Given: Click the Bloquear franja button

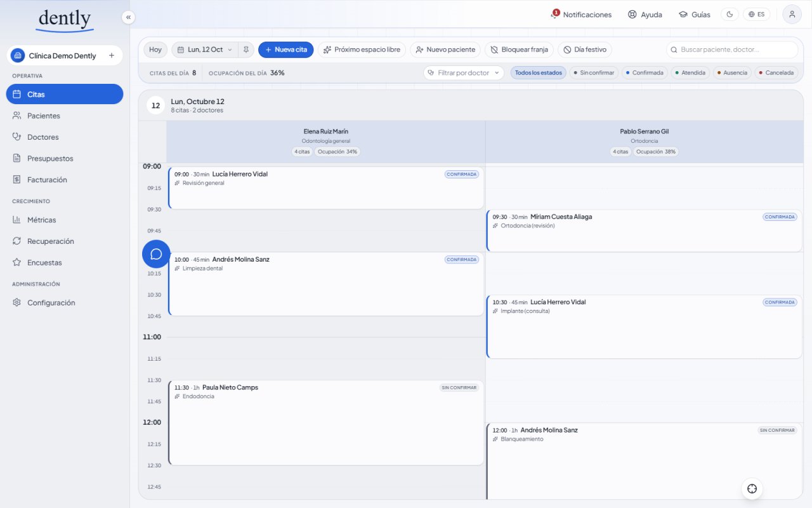Looking at the screenshot, I should (519, 50).
